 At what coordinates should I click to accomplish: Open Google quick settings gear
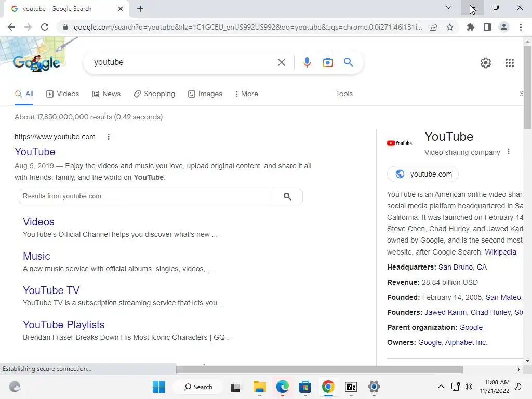[486, 63]
